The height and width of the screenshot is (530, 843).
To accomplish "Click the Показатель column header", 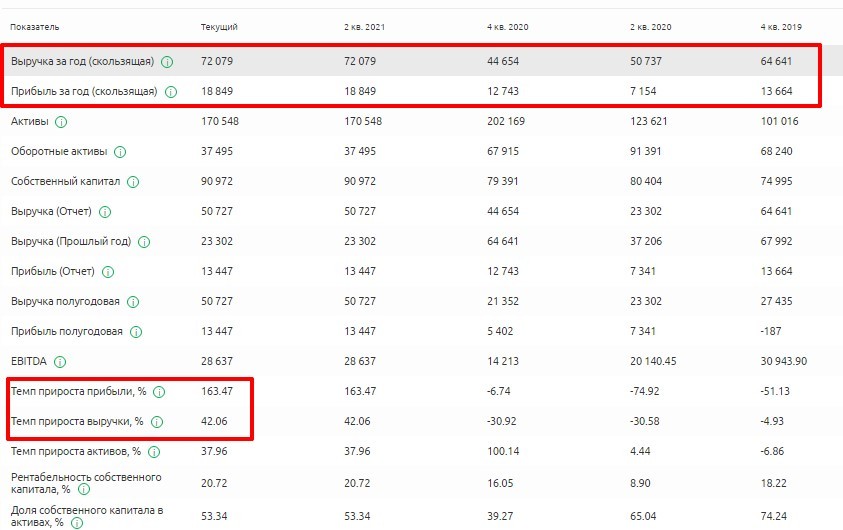I will (x=34, y=27).
